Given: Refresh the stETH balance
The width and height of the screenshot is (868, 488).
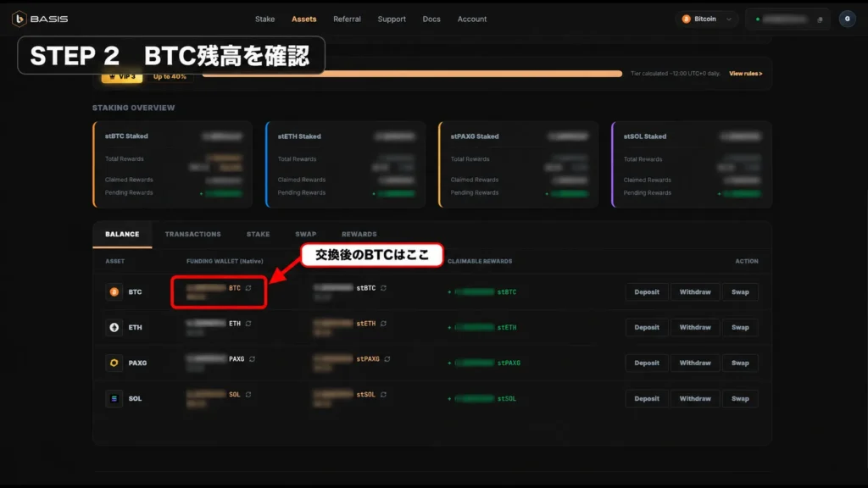Looking at the screenshot, I should click(x=383, y=323).
